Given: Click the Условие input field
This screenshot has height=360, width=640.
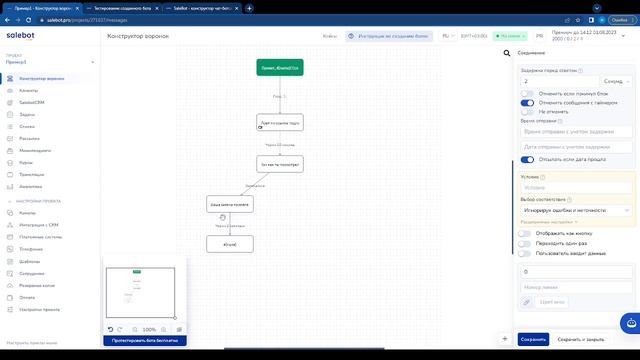Looking at the screenshot, I should [x=576, y=188].
